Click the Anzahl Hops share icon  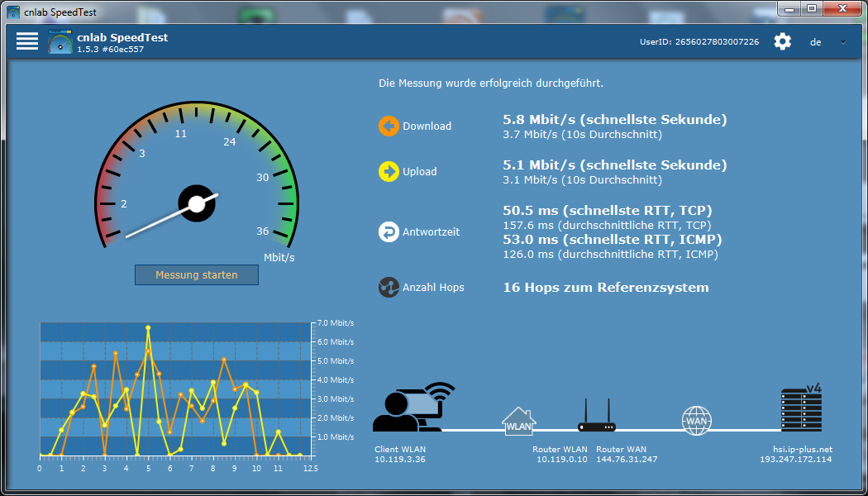pyautogui.click(x=389, y=288)
